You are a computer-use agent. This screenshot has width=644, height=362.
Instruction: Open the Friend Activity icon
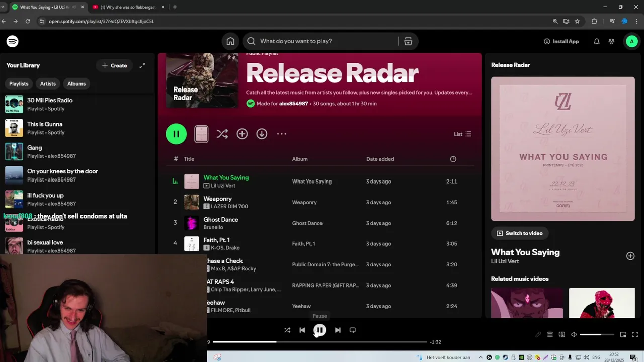point(611,41)
